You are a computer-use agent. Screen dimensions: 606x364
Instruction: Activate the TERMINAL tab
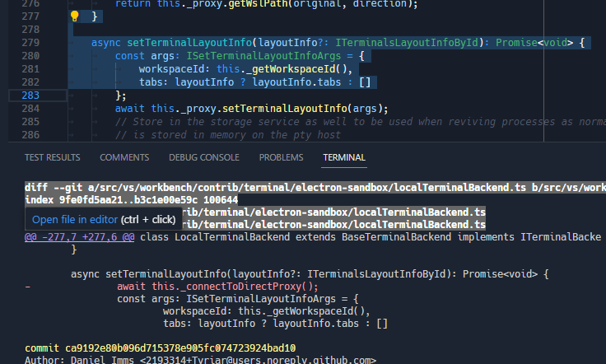344,157
